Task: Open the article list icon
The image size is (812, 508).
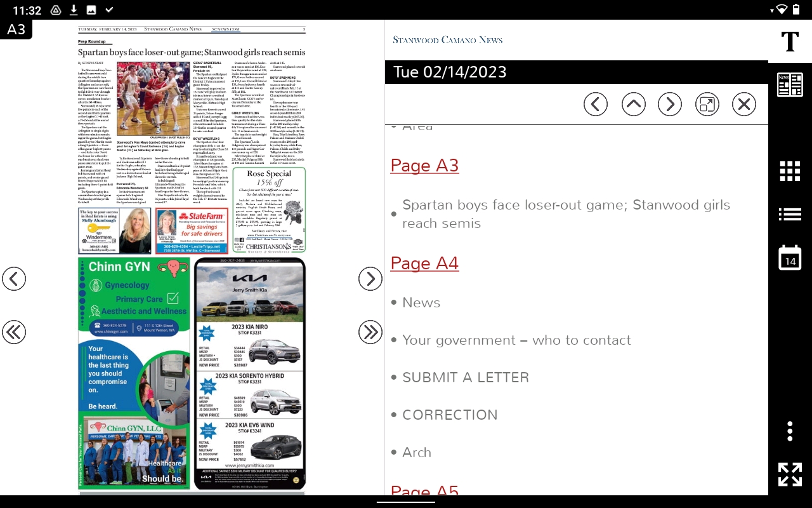Action: click(790, 215)
